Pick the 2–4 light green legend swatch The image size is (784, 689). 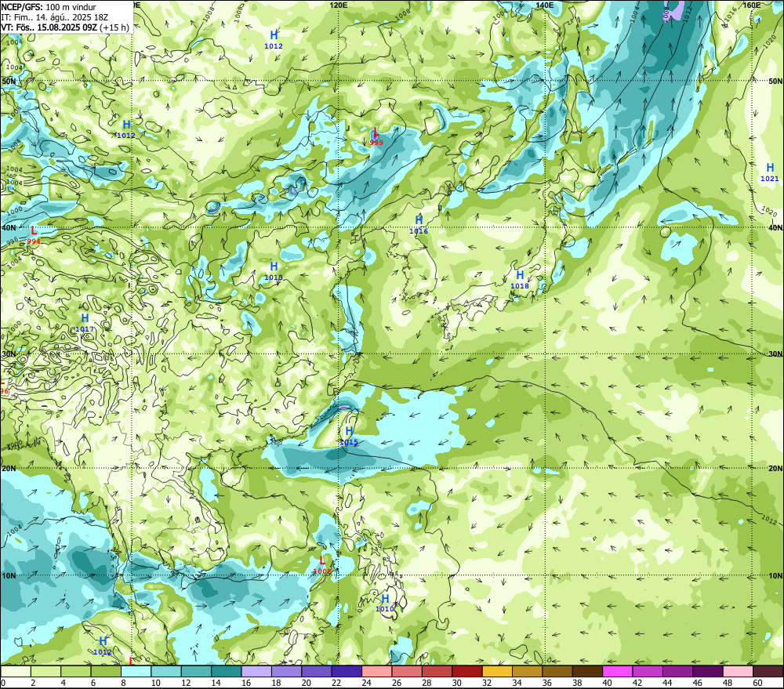pos(46,671)
